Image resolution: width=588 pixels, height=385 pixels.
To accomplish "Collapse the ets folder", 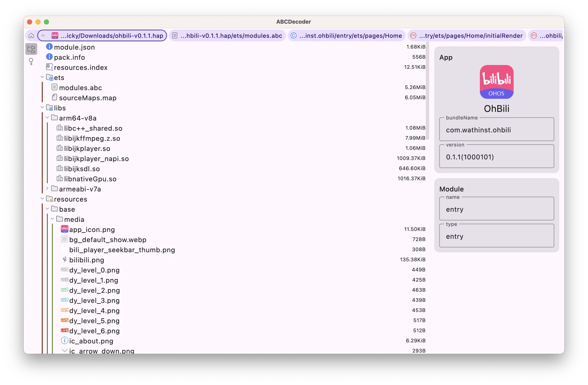I will [x=42, y=77].
